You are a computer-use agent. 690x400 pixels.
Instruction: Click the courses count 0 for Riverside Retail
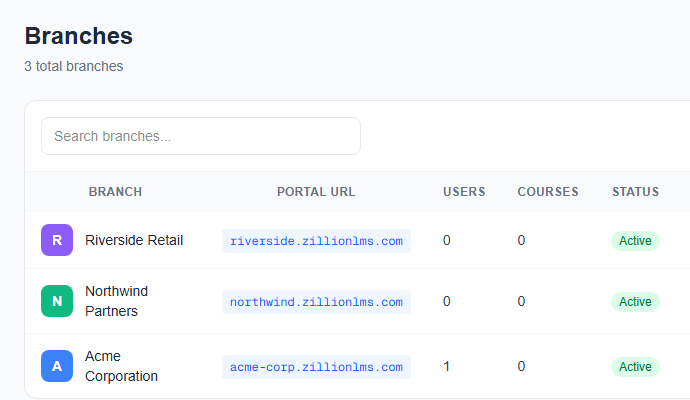pyautogui.click(x=521, y=240)
